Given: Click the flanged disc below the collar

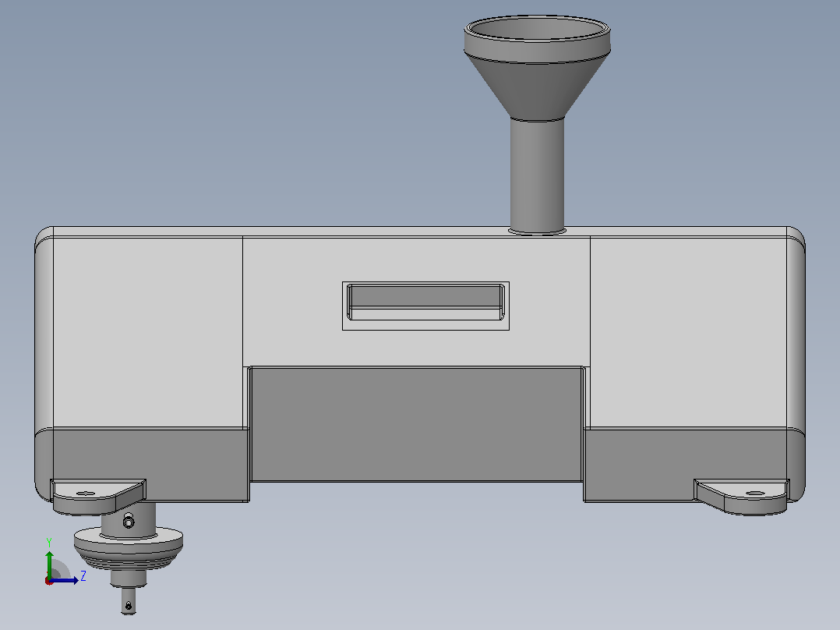Looking at the screenshot, I should tap(129, 544).
